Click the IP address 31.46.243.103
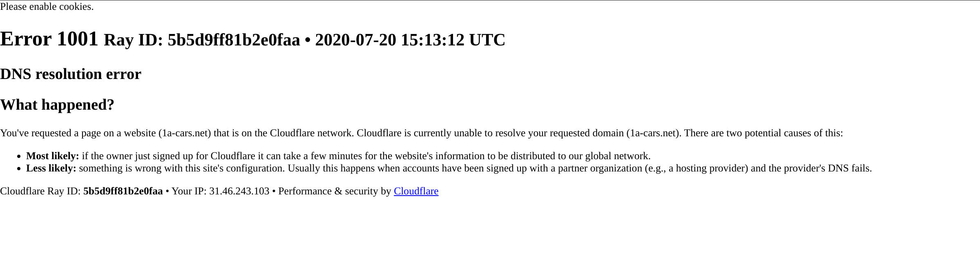The height and width of the screenshot is (275, 980). 239,191
